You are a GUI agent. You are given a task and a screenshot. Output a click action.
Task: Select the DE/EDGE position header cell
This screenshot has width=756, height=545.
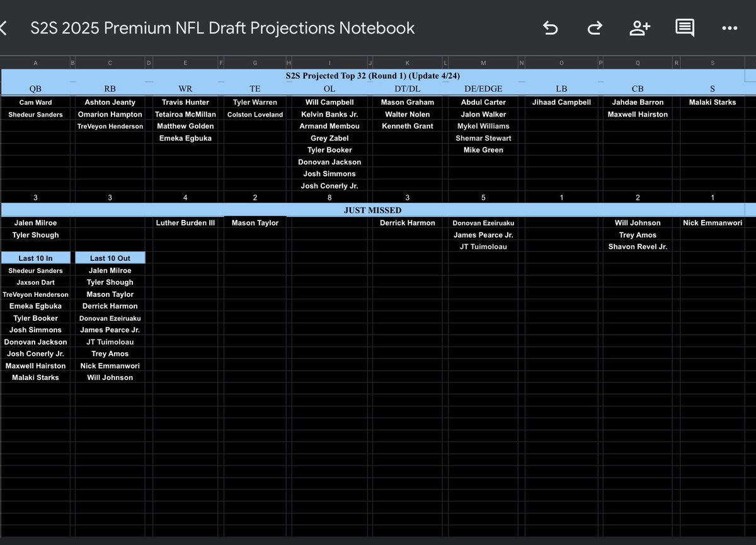[483, 89]
